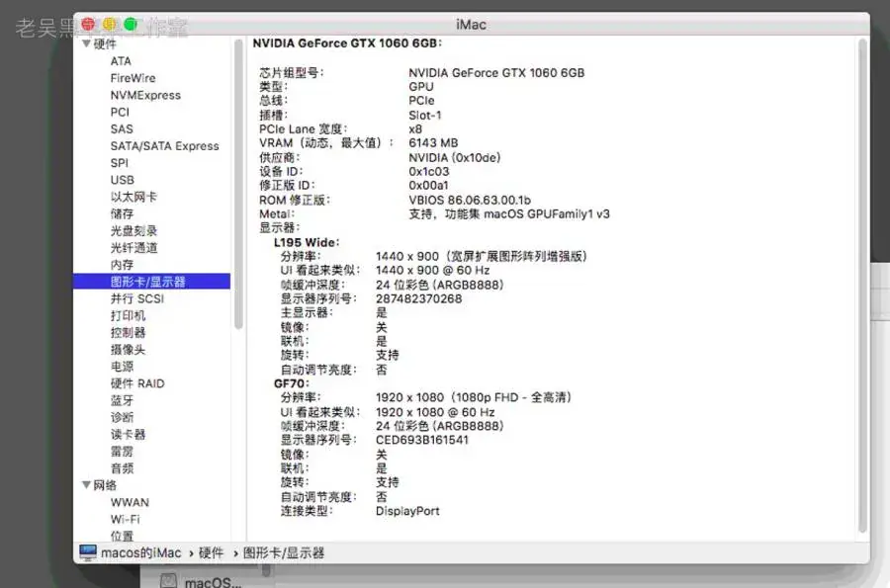Image resolution: width=890 pixels, height=588 pixels.
Task: Click the device ID value 0x1c03
Action: (428, 171)
